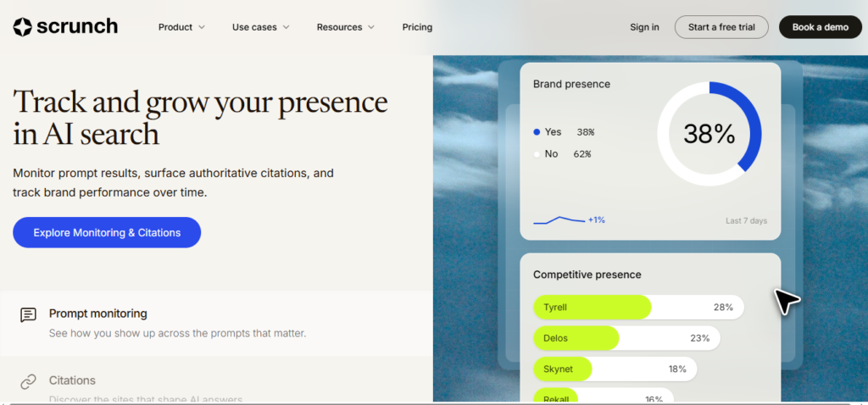The width and height of the screenshot is (868, 405).
Task: Select the Prompt monitoring tab
Action: [x=216, y=323]
